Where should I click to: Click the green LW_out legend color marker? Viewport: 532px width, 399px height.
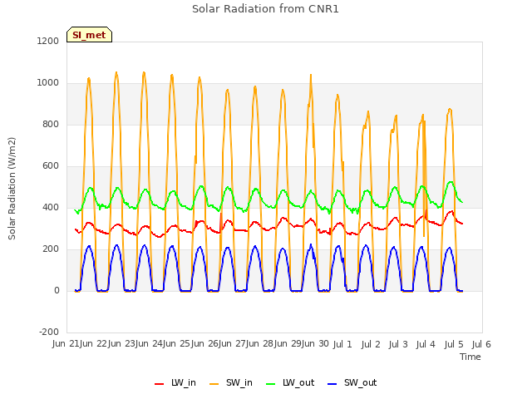[271, 384]
